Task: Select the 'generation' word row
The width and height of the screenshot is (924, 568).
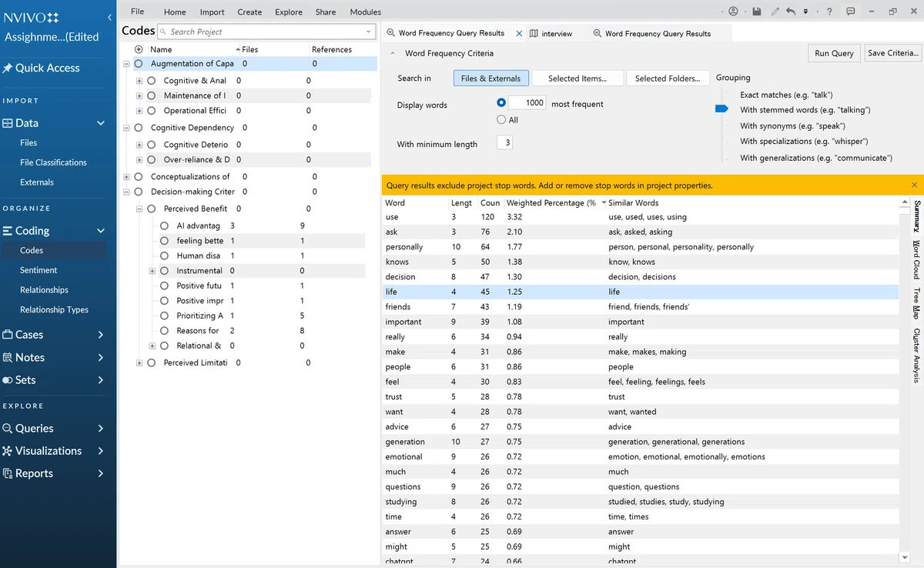Action: (x=640, y=442)
